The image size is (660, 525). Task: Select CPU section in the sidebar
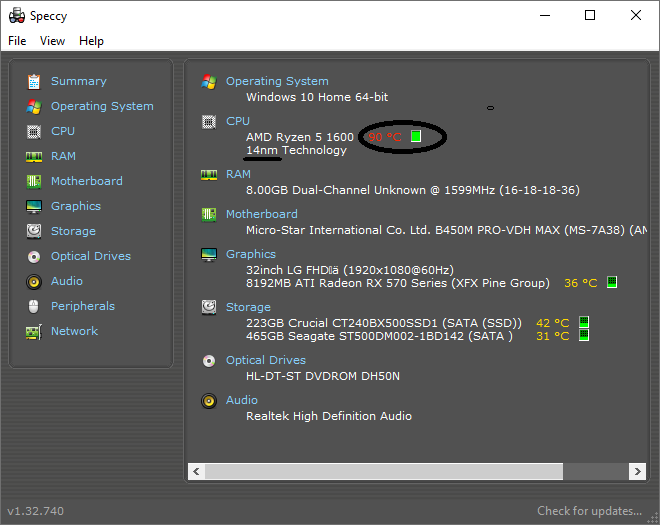pos(63,131)
